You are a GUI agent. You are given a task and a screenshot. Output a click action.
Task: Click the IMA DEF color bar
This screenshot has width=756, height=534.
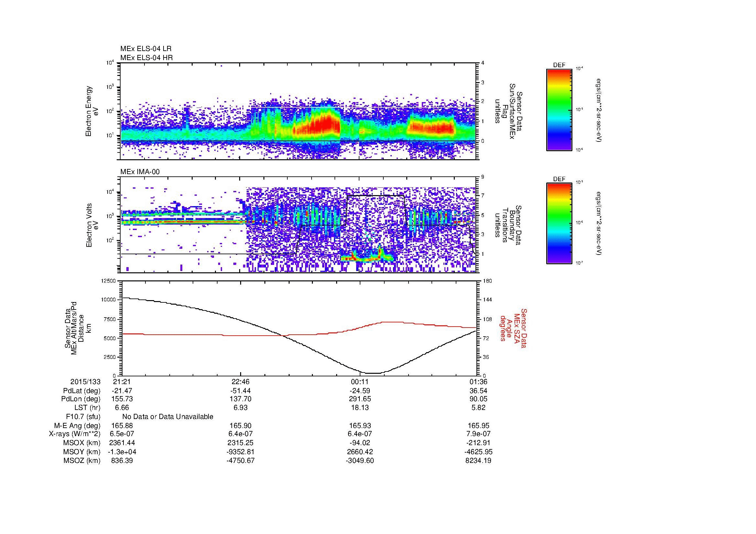point(559,224)
